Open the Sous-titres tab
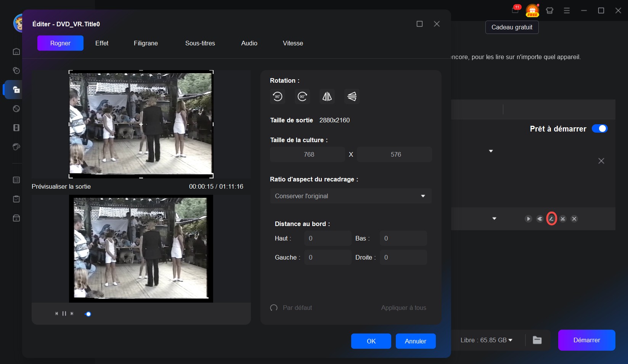The height and width of the screenshot is (364, 628). tap(199, 43)
